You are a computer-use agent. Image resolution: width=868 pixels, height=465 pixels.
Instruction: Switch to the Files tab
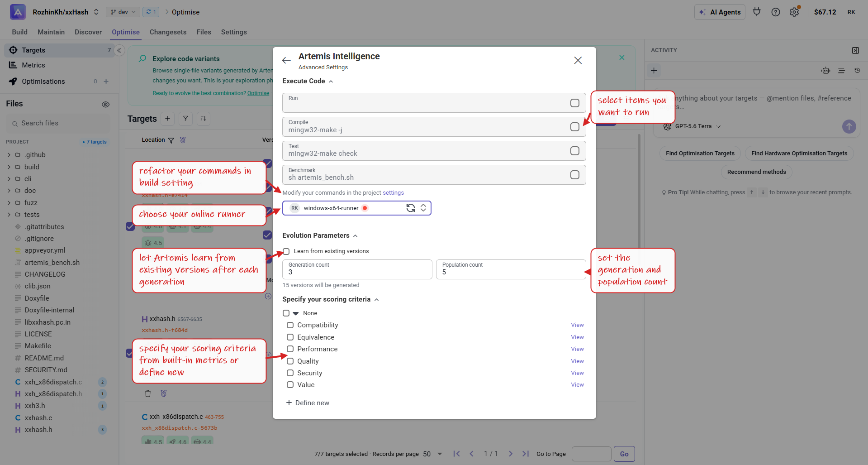tap(204, 32)
